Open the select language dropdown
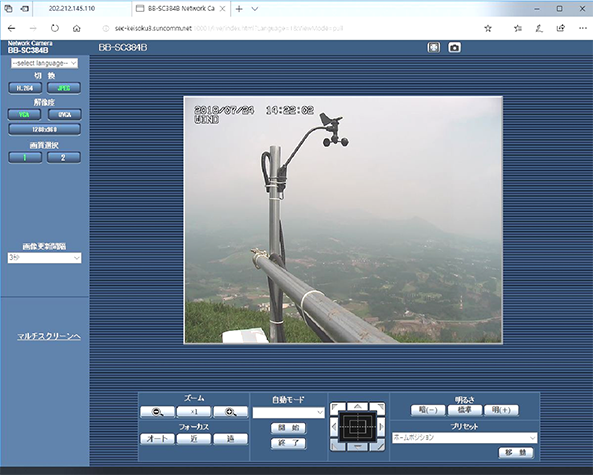The width and height of the screenshot is (593, 475). point(44,63)
